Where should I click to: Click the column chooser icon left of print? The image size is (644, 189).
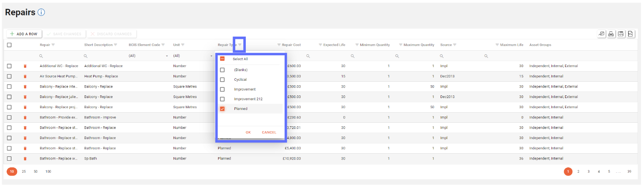(x=601, y=34)
